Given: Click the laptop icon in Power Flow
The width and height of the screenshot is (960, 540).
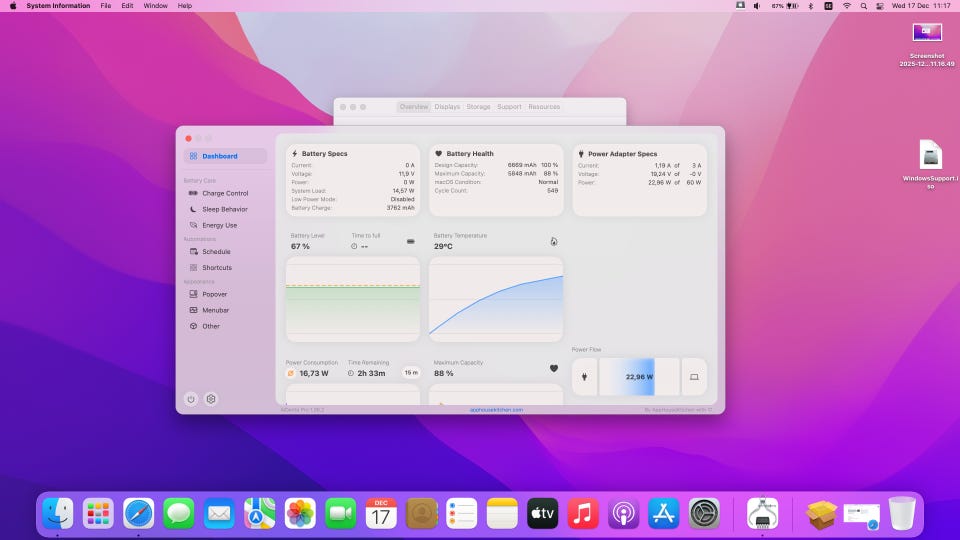Looking at the screenshot, I should point(694,377).
